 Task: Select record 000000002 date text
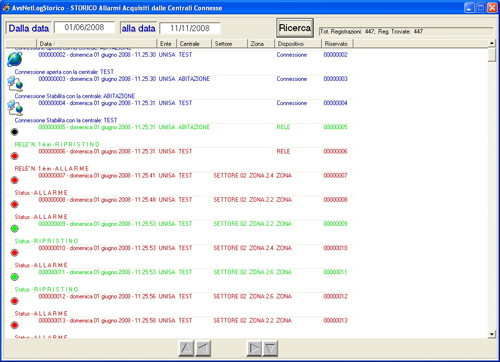tap(97, 55)
